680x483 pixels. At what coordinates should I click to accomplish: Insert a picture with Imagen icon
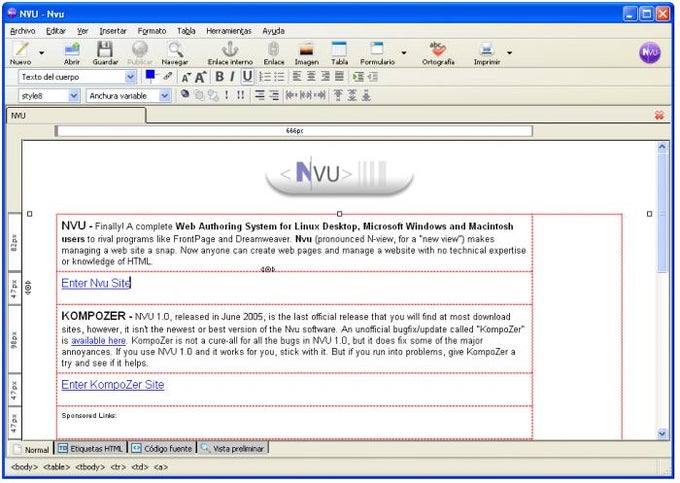coord(307,53)
